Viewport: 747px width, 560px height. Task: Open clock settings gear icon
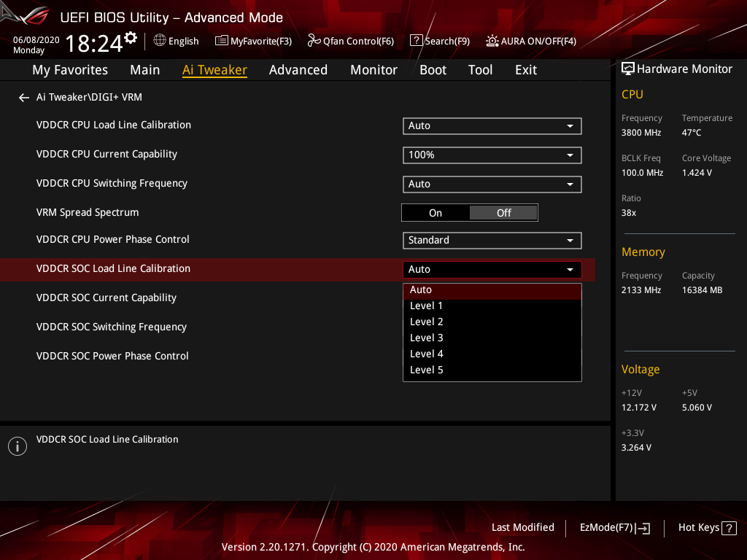pos(131,38)
